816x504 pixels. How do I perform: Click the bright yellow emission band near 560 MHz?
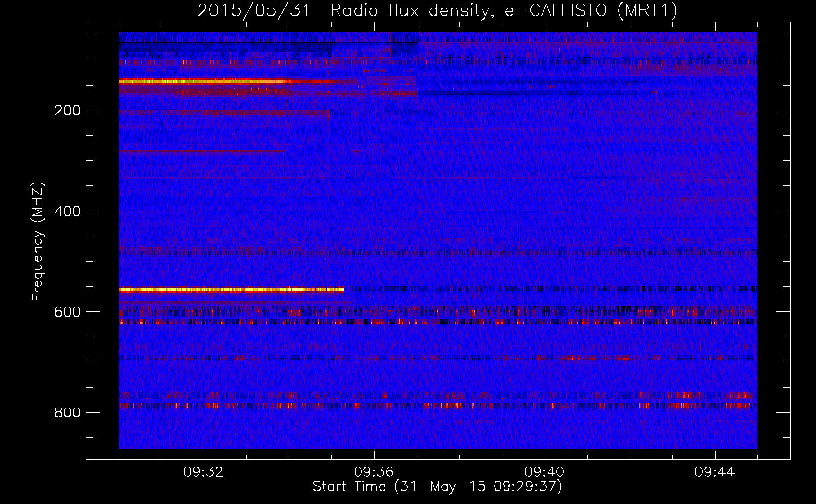click(x=231, y=290)
